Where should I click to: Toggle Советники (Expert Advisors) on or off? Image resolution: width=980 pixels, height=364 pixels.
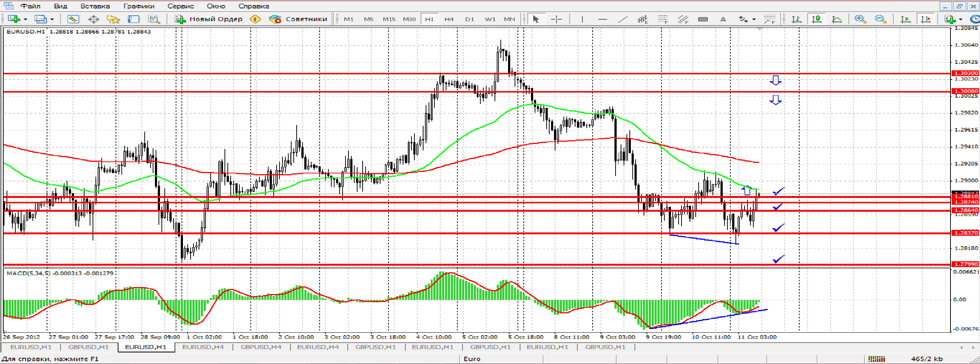point(298,19)
